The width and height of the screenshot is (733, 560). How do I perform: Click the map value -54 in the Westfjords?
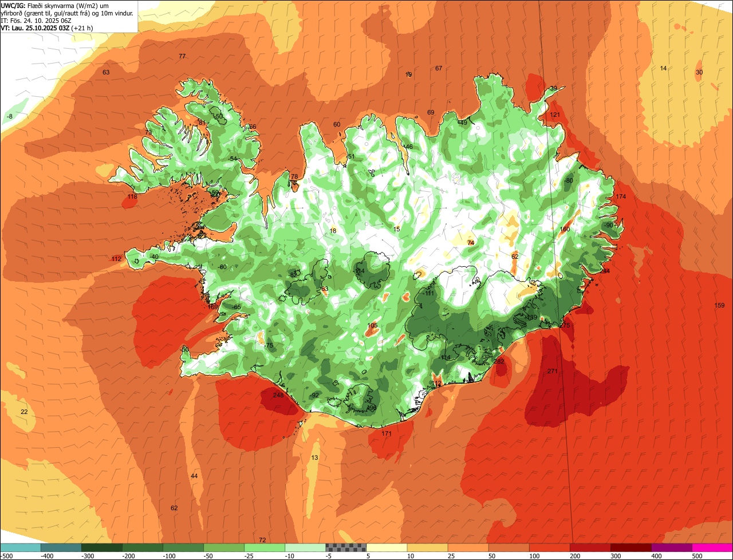232,159
